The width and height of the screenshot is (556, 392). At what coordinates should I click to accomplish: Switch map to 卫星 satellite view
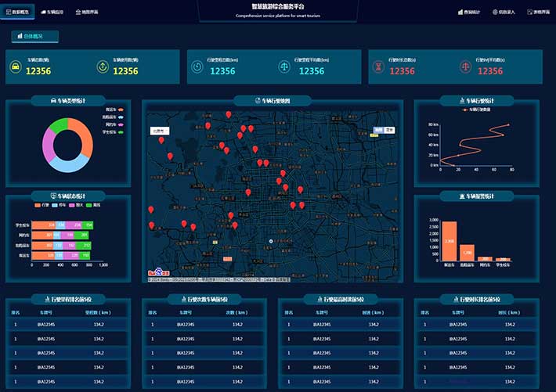pos(390,129)
